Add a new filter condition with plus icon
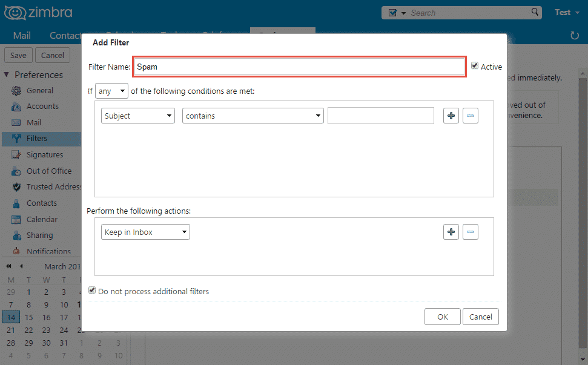This screenshot has width=588, height=365. tap(451, 115)
